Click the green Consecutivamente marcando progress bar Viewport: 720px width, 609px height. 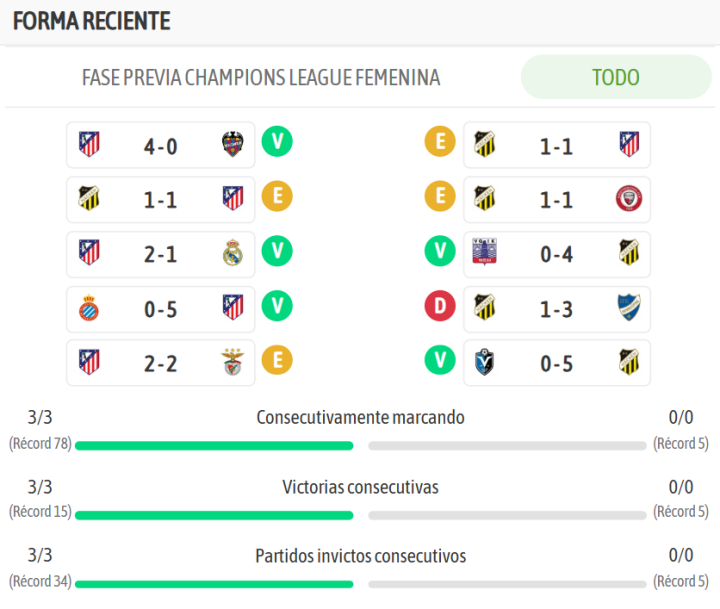pos(214,446)
